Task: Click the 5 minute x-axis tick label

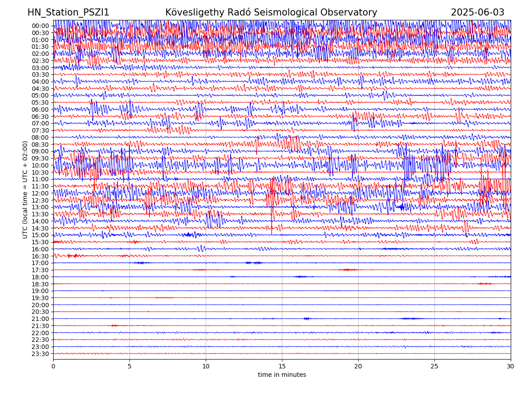Action: (129, 366)
